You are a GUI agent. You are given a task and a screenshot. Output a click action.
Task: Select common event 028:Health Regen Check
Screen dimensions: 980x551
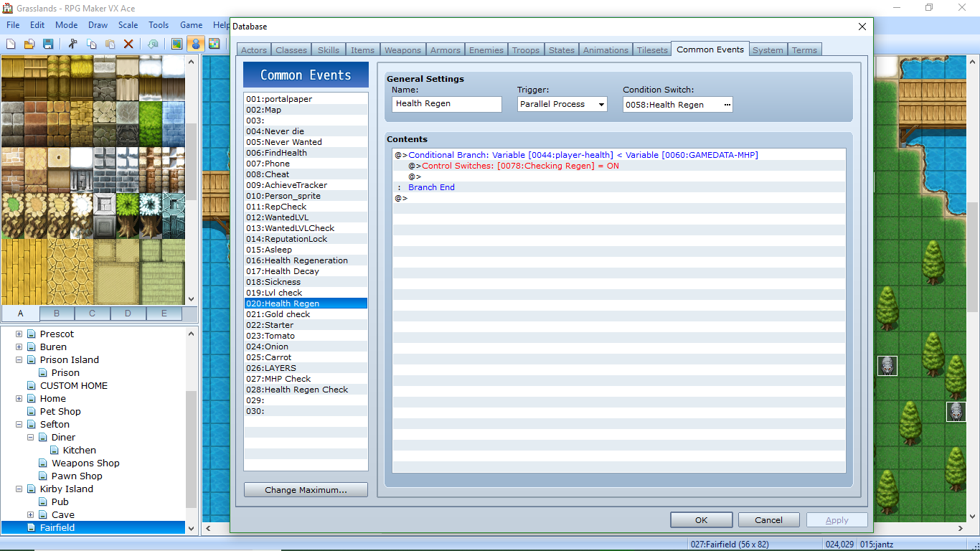pos(306,390)
